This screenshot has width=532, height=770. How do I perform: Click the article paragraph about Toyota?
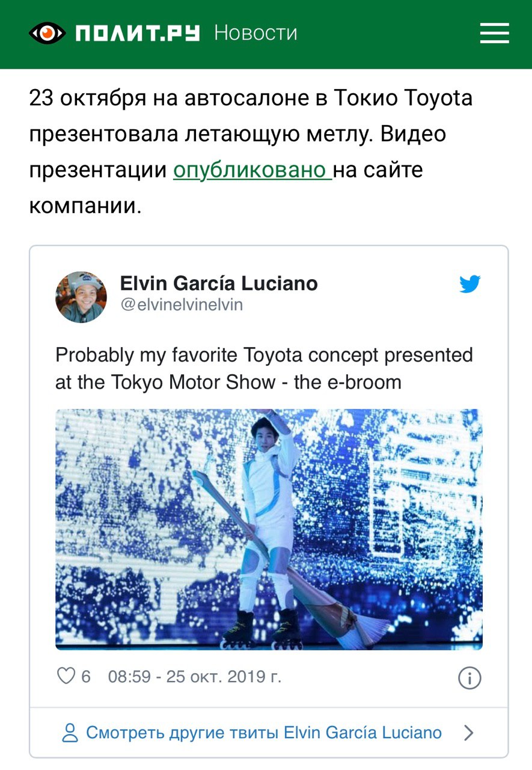(251, 152)
